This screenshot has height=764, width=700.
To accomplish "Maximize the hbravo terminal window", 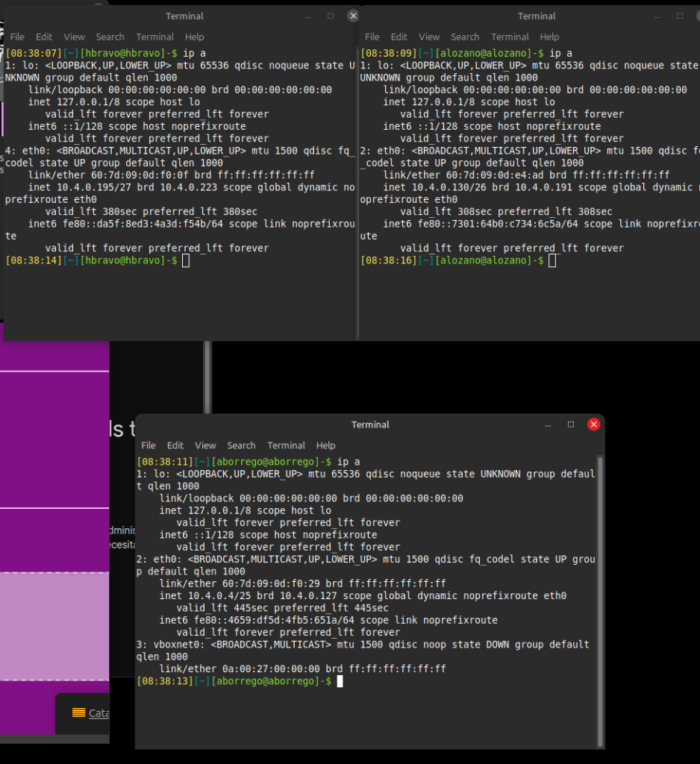I will coord(331,16).
